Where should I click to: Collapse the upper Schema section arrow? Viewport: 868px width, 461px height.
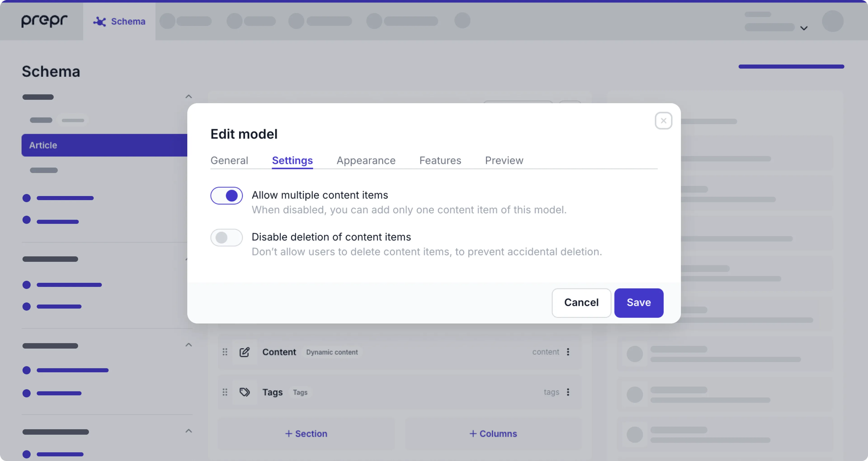189,97
